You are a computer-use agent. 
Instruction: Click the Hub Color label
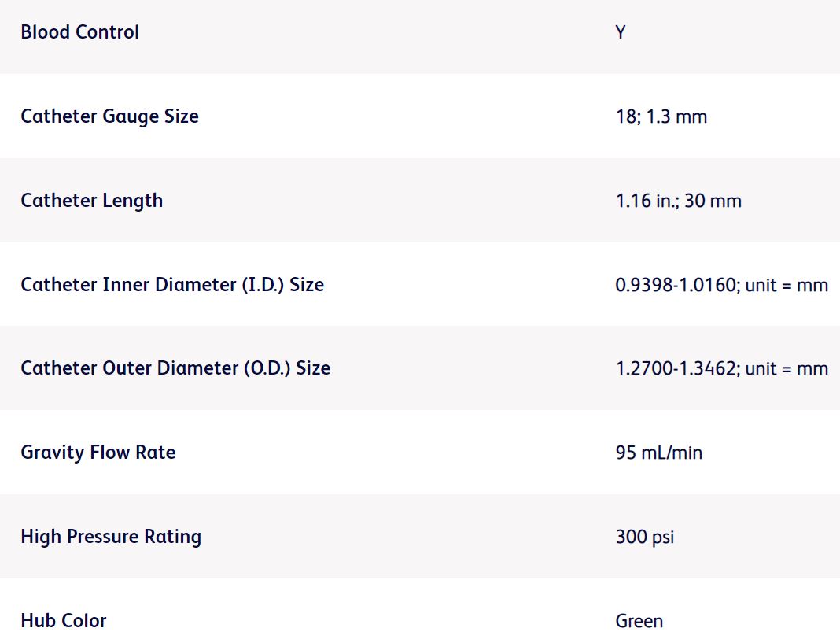(x=63, y=621)
